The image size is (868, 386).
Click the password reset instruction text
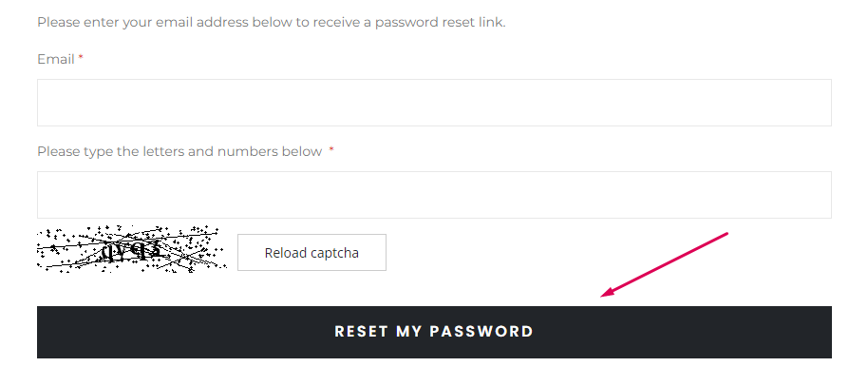coord(272,22)
